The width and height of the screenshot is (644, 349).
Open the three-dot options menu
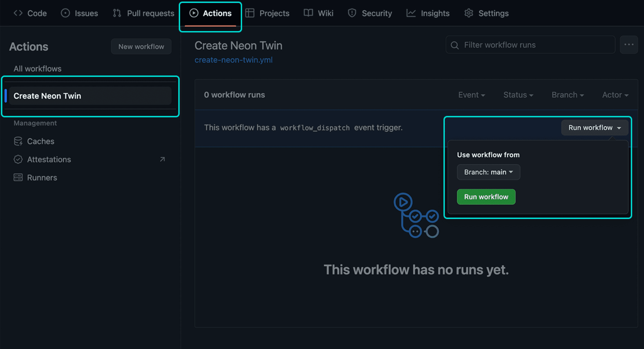pyautogui.click(x=629, y=45)
